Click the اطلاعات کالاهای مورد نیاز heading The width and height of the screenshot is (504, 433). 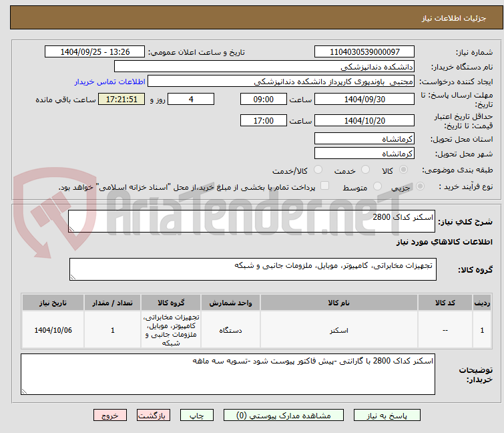click(x=444, y=242)
